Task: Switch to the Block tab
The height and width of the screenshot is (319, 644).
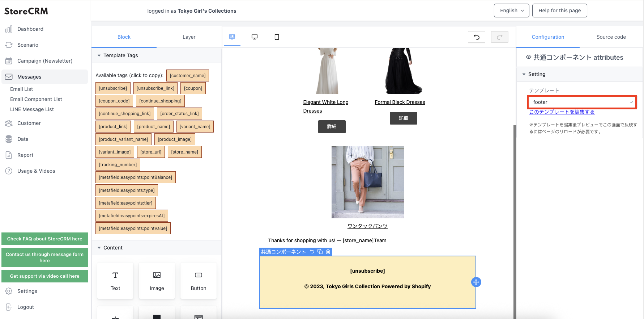Action: (124, 37)
